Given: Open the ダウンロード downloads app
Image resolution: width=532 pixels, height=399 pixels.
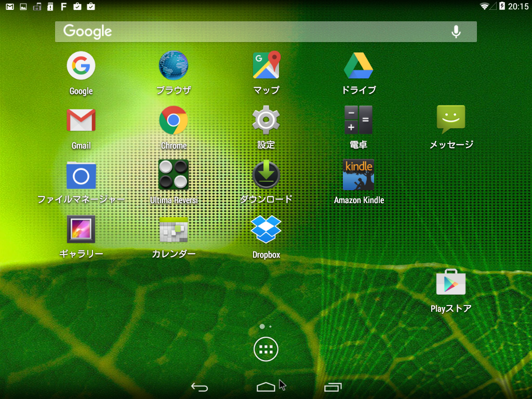Looking at the screenshot, I should point(266,175).
